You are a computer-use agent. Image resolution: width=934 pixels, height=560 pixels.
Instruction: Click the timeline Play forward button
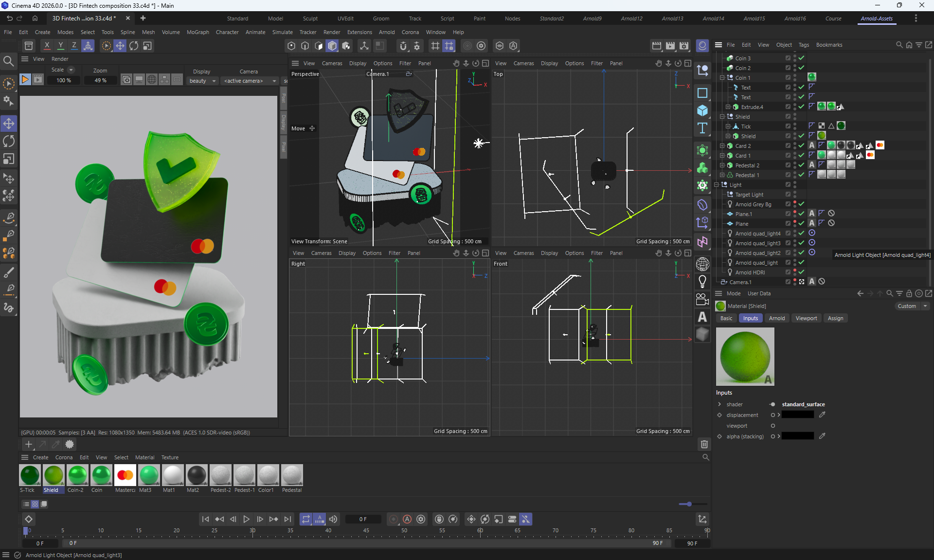point(246,519)
